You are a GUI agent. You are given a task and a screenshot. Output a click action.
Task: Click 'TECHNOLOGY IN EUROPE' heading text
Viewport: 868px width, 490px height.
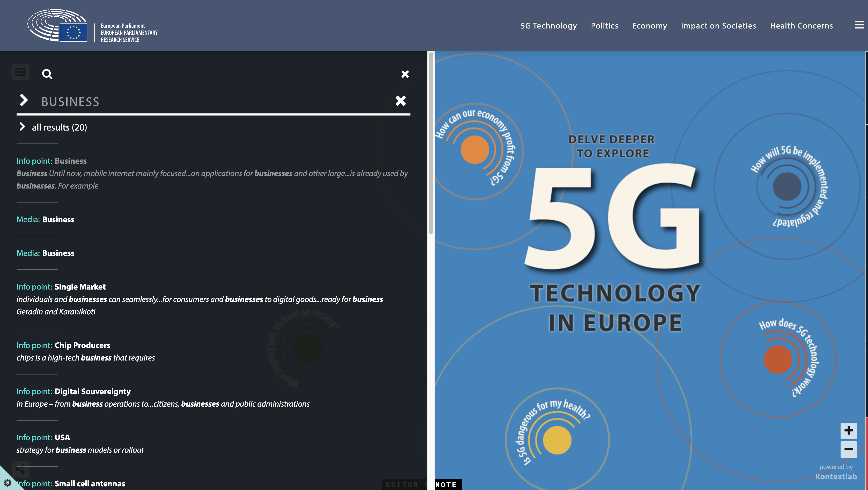click(615, 308)
